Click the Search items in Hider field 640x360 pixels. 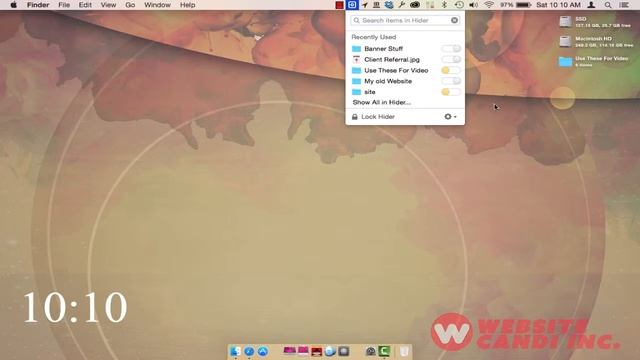click(x=405, y=20)
